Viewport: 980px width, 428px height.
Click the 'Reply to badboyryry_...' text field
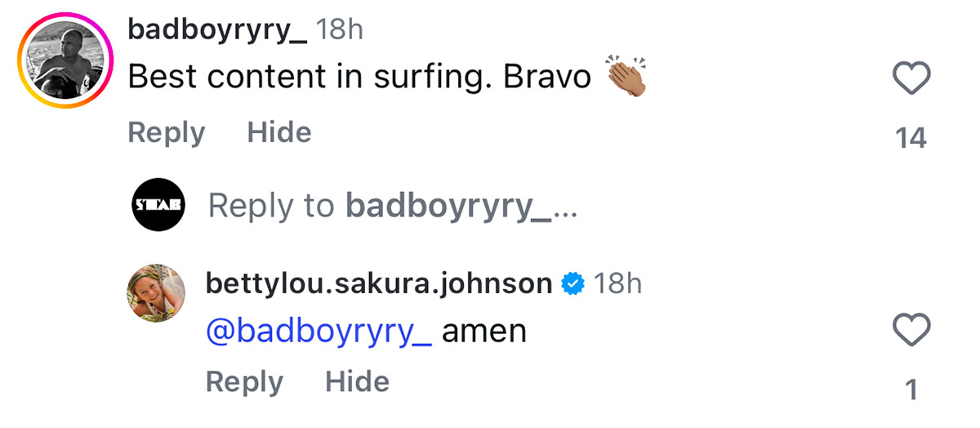[x=393, y=206]
